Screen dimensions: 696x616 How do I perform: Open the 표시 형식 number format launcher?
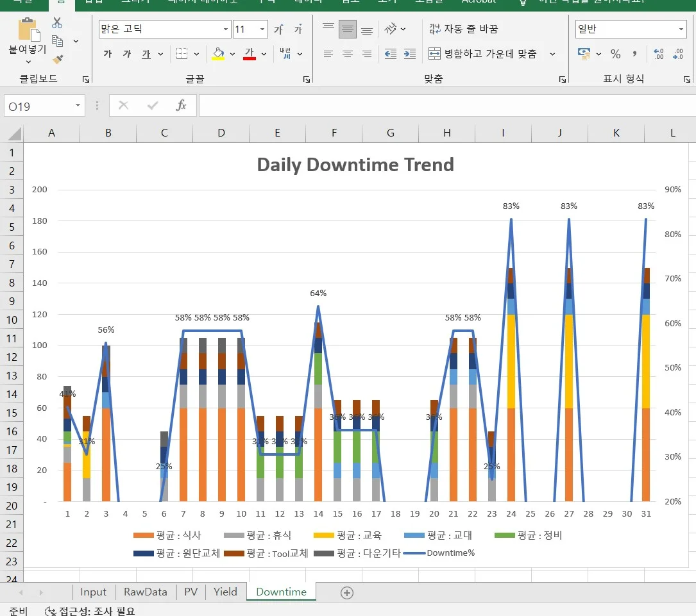coord(687,79)
